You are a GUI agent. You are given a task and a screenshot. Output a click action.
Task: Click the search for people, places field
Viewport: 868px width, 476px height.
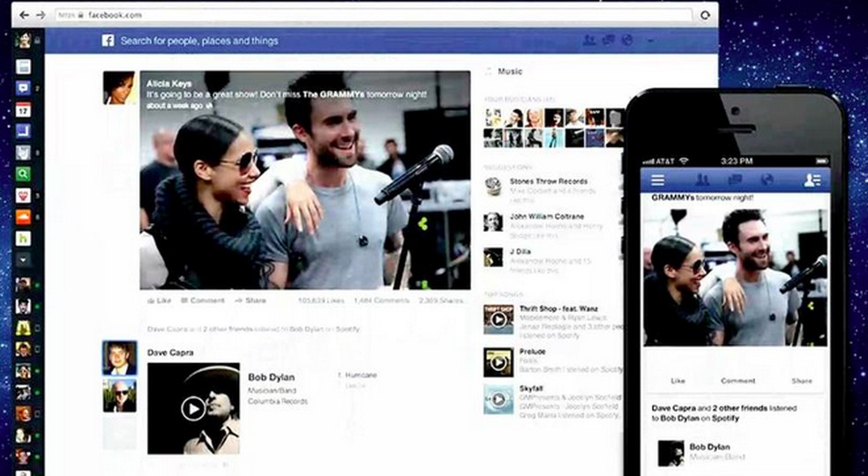(x=199, y=41)
